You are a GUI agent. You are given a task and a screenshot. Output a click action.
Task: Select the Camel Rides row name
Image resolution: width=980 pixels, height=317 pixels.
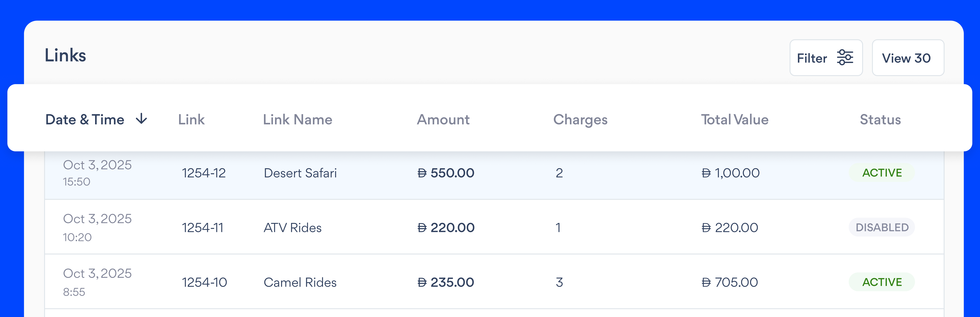tap(300, 282)
